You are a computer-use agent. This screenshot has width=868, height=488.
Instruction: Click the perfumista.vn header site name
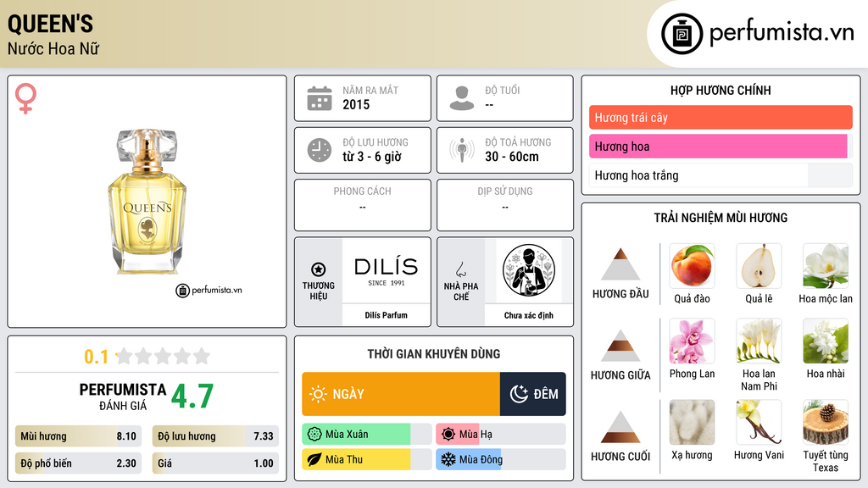click(782, 33)
